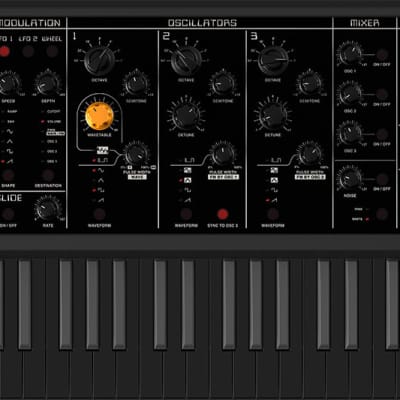The height and width of the screenshot is (400, 400).
Task: Click oscillator 2 Waveform cycle button
Action: pos(186,214)
